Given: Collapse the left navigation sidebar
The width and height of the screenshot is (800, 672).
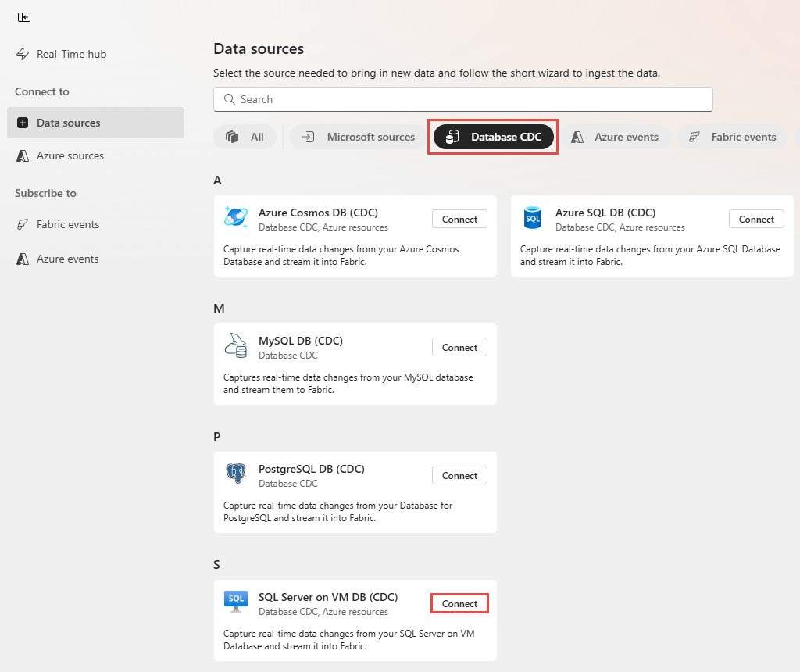Looking at the screenshot, I should click(x=24, y=16).
